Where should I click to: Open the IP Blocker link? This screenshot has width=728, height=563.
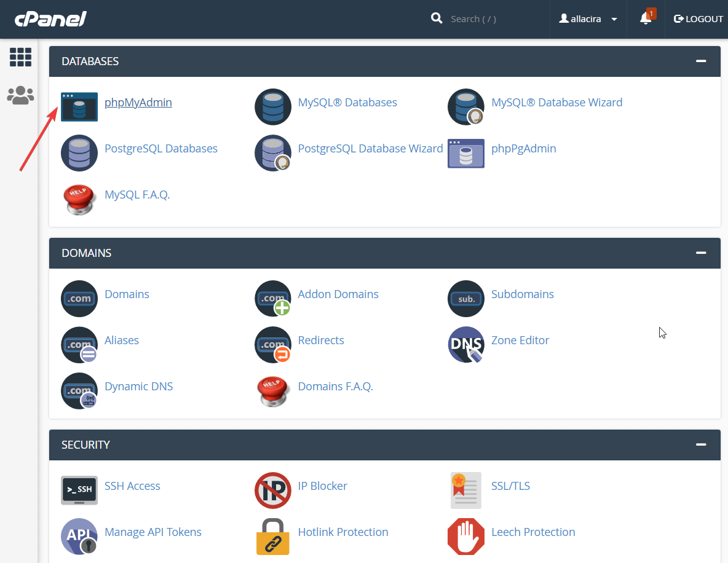[323, 486]
